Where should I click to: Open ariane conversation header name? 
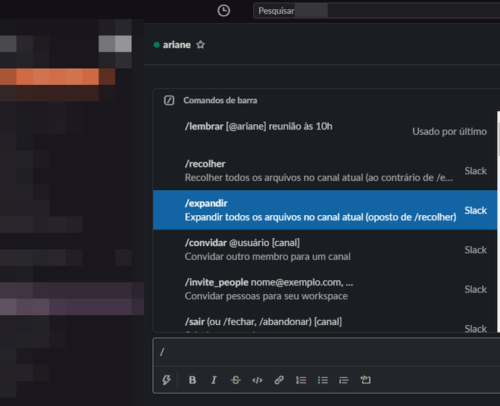(x=176, y=45)
